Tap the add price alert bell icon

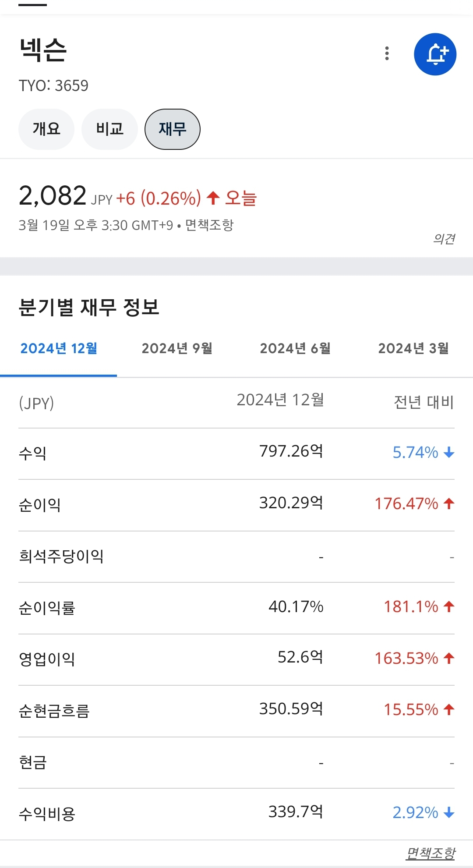point(435,54)
